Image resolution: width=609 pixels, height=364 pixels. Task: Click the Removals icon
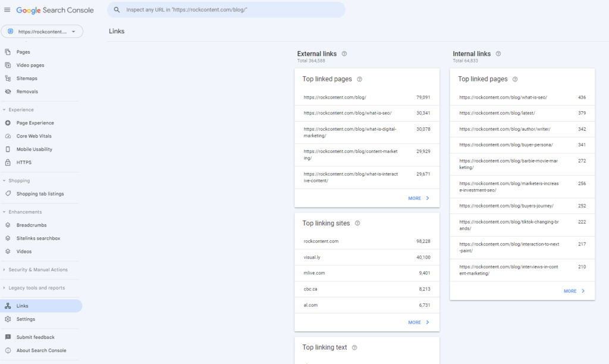click(8, 92)
